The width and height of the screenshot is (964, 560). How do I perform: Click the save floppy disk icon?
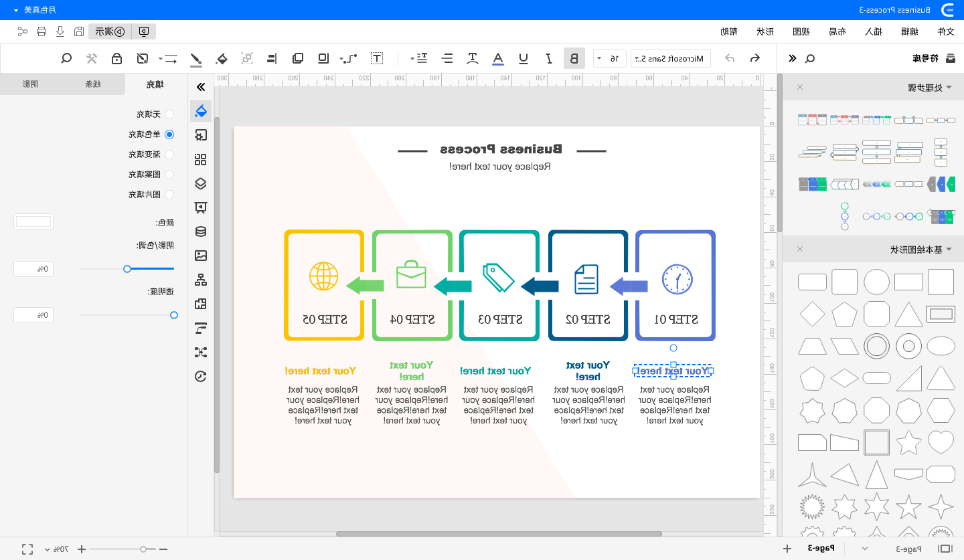click(x=79, y=31)
